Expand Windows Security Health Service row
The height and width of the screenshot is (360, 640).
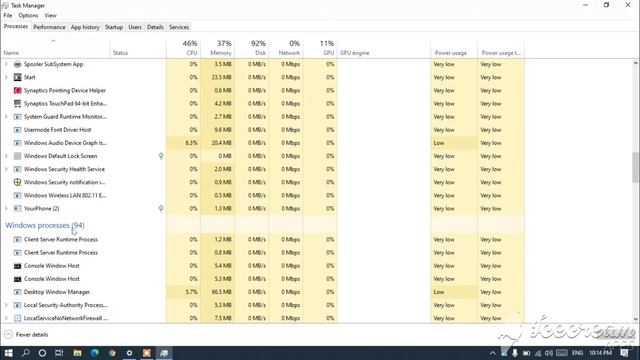click(6, 169)
